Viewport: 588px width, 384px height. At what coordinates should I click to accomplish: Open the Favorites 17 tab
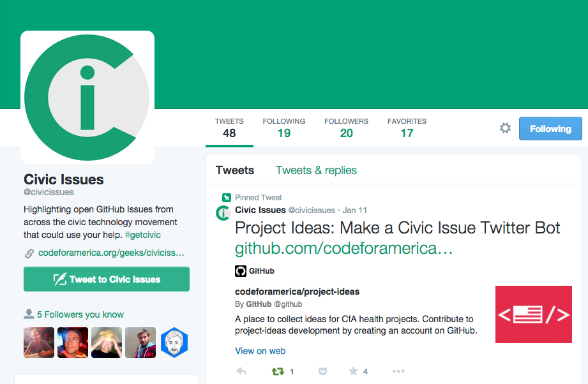(407, 128)
